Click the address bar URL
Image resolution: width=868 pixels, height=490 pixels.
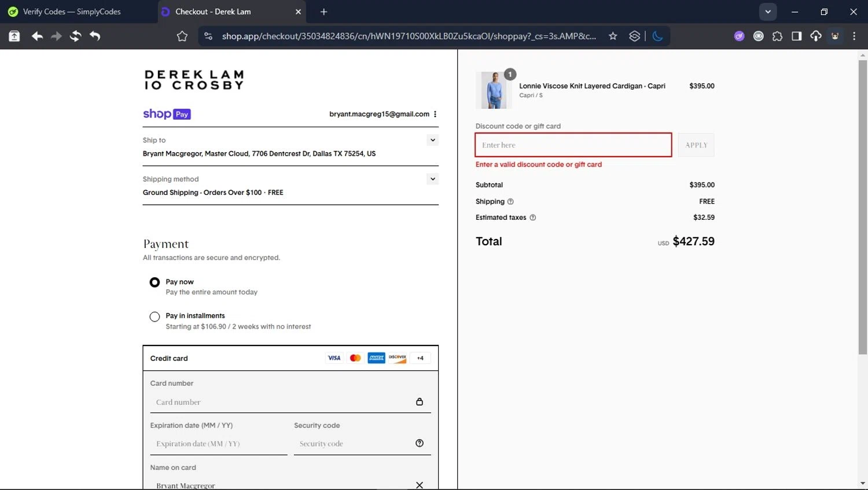409,36
